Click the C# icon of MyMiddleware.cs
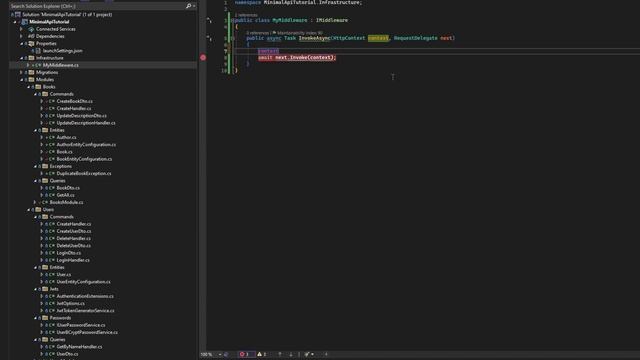This screenshot has width=640, height=360. tap(38, 65)
